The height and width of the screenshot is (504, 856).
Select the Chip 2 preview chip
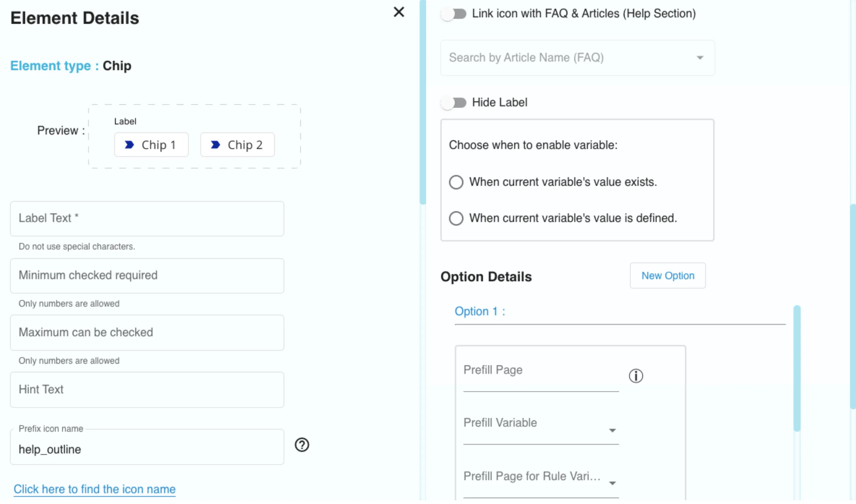[237, 145]
